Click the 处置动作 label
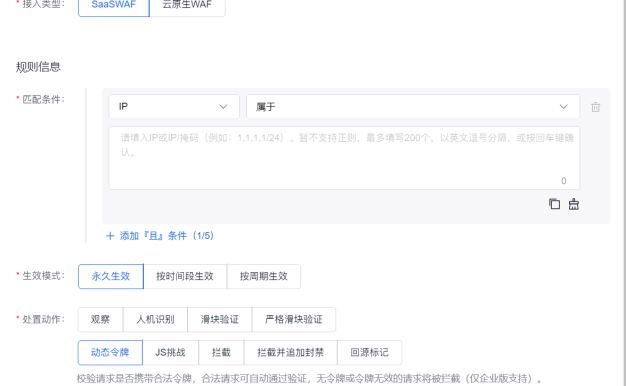 tap(44, 319)
